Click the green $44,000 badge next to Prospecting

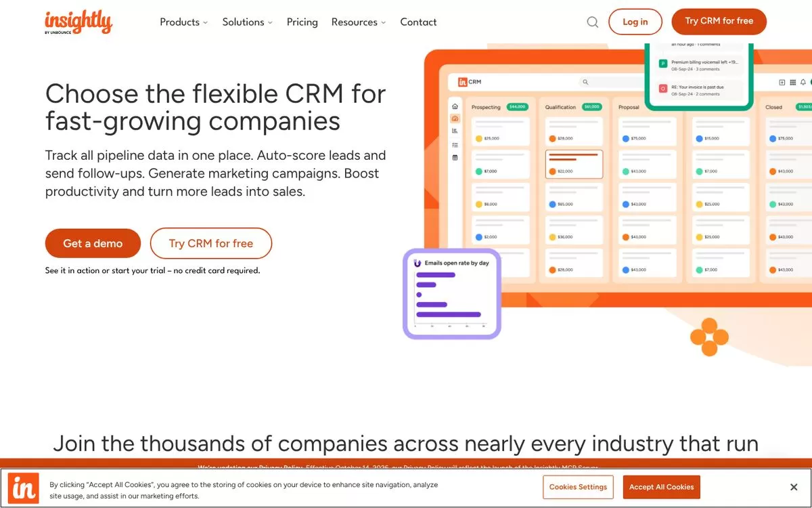tap(518, 107)
